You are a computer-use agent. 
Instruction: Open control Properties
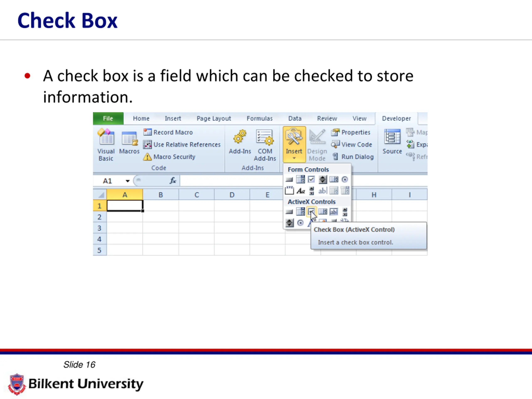coord(351,132)
